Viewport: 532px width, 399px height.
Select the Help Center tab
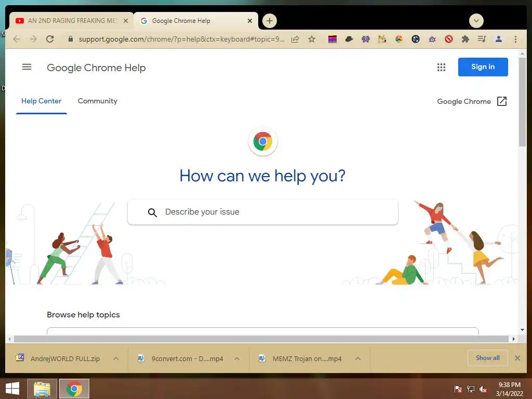(x=42, y=101)
